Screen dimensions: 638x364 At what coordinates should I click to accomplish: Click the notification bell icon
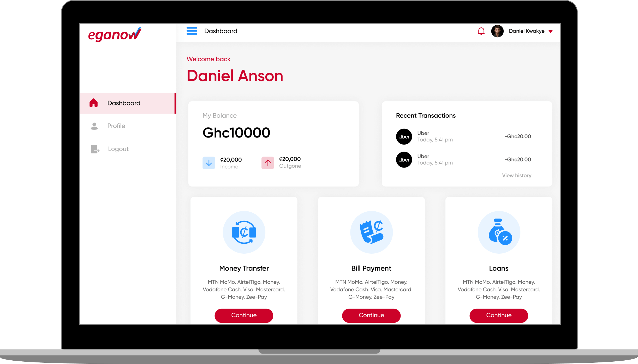click(x=481, y=31)
